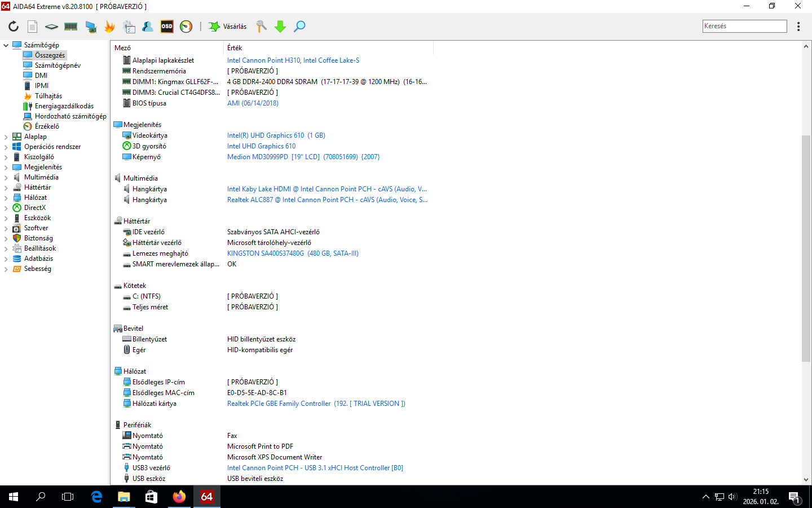Open the monitor diagnostics toolbar icon

point(90,26)
